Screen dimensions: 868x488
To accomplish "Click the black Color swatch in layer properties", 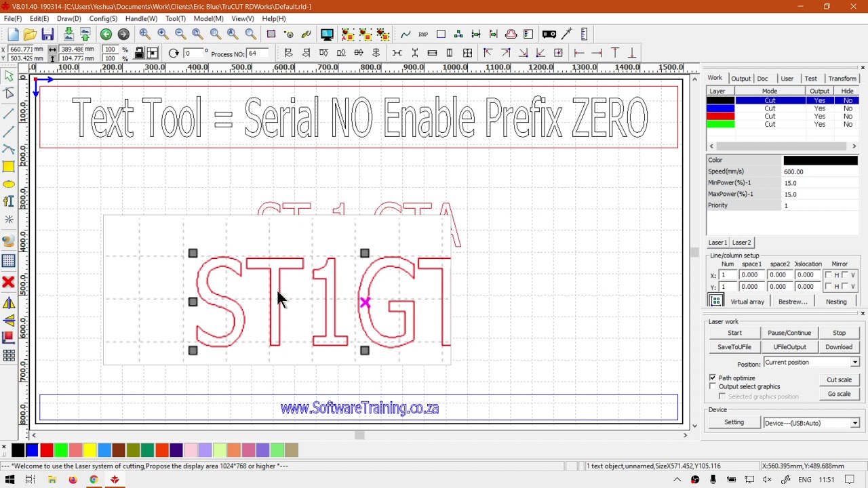I will pos(821,161).
